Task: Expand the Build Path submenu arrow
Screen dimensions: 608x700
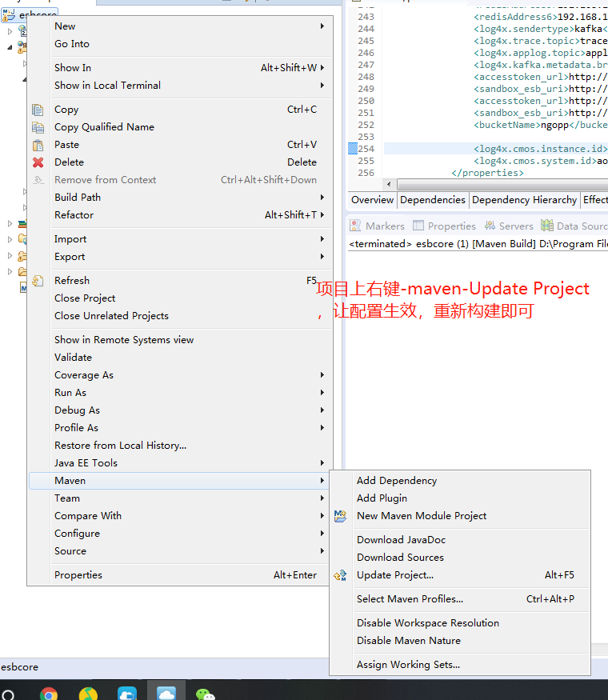Action: point(322,198)
